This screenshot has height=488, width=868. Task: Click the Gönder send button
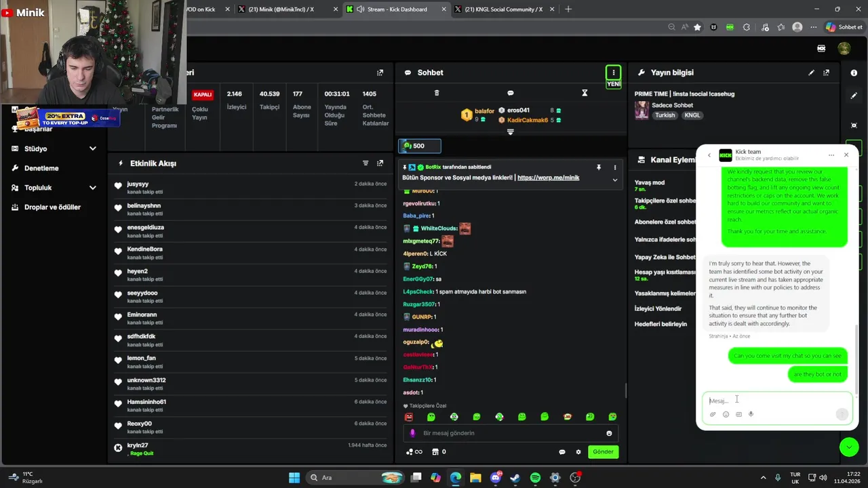[x=603, y=452]
